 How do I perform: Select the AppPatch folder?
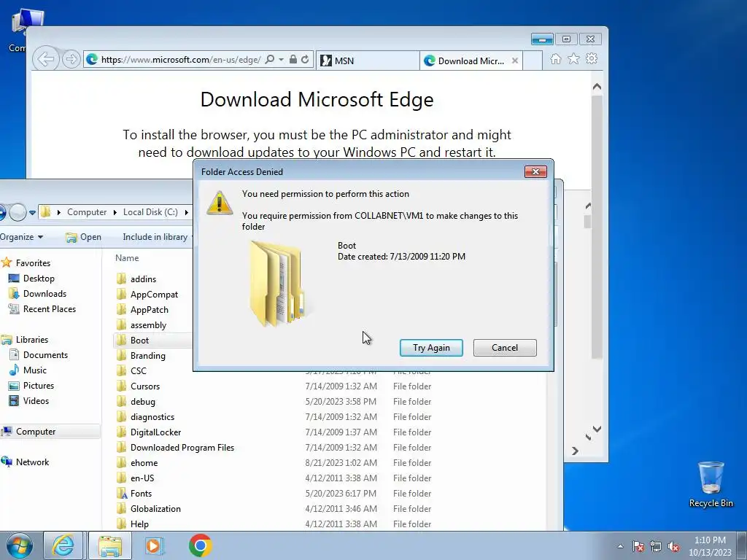point(149,309)
